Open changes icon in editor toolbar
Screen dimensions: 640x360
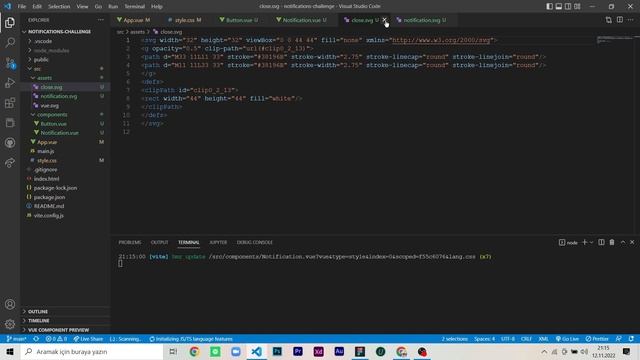(609, 20)
